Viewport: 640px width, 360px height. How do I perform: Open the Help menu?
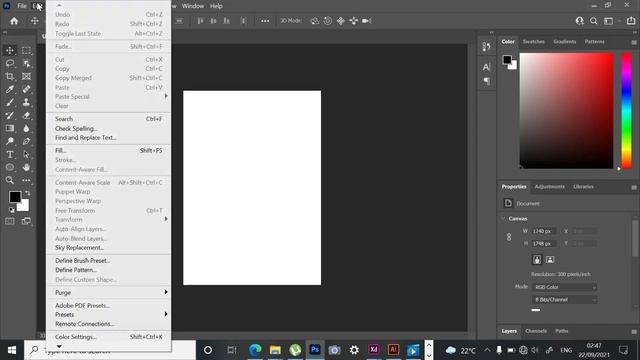click(x=216, y=6)
